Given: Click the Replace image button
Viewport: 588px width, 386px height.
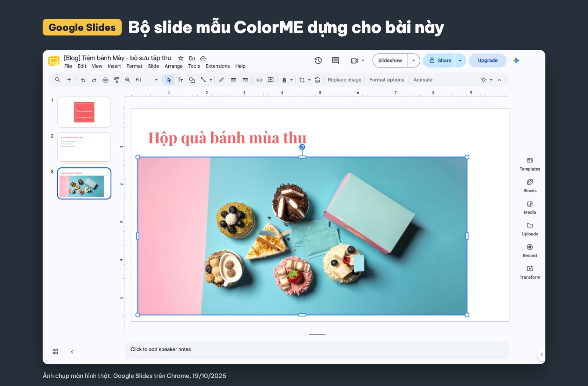Looking at the screenshot, I should coord(344,80).
